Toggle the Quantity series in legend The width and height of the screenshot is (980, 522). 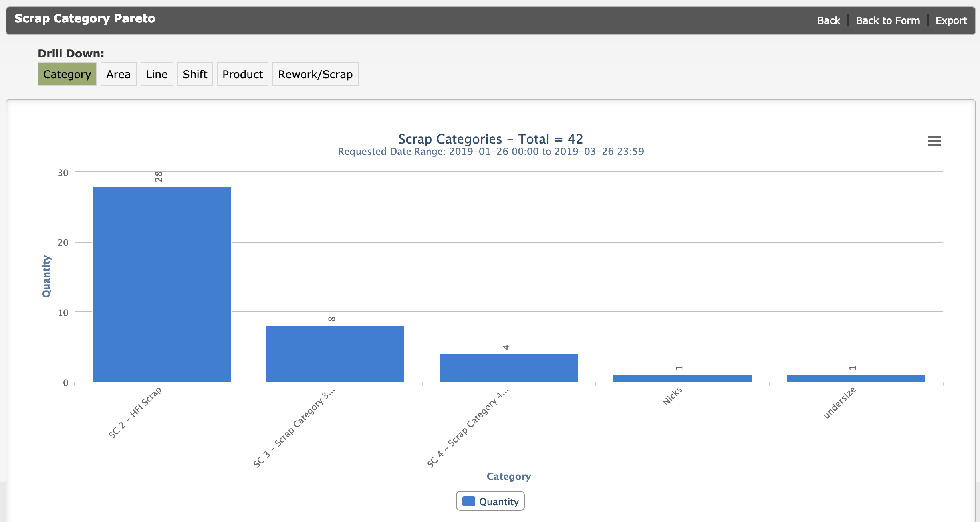click(490, 501)
